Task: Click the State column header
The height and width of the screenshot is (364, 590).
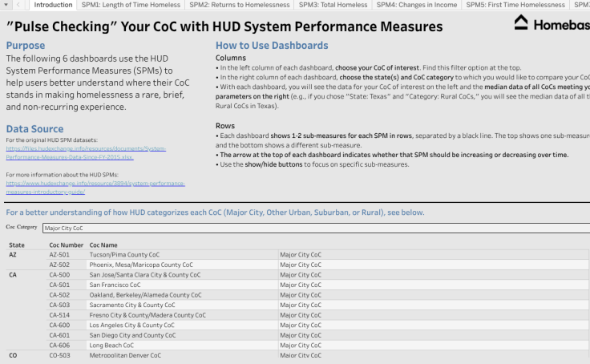Action: (17, 245)
